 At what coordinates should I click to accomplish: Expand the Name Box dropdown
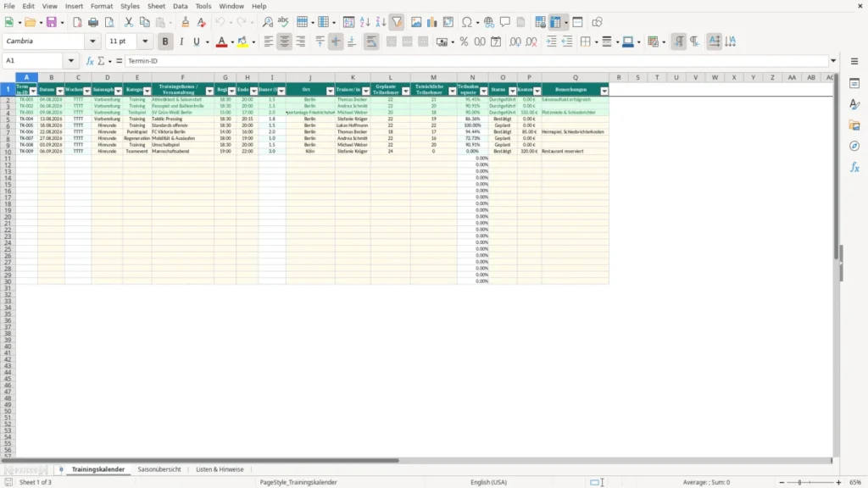(x=71, y=60)
